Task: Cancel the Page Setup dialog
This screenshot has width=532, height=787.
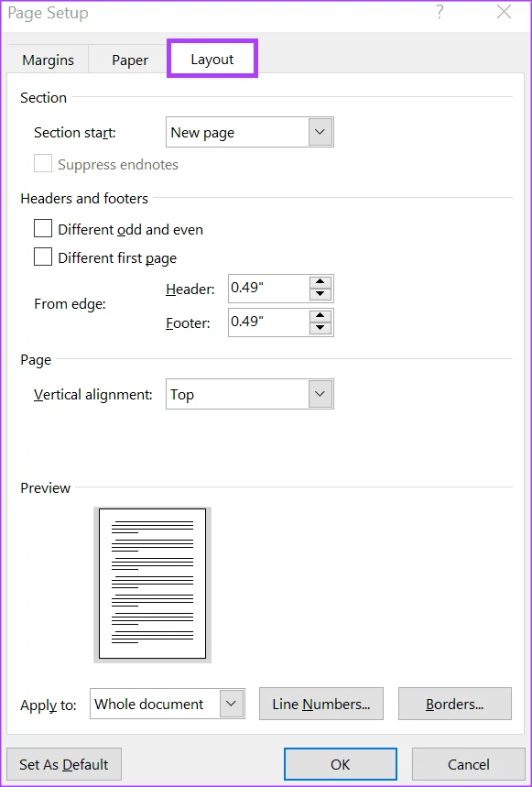Action: click(x=469, y=764)
